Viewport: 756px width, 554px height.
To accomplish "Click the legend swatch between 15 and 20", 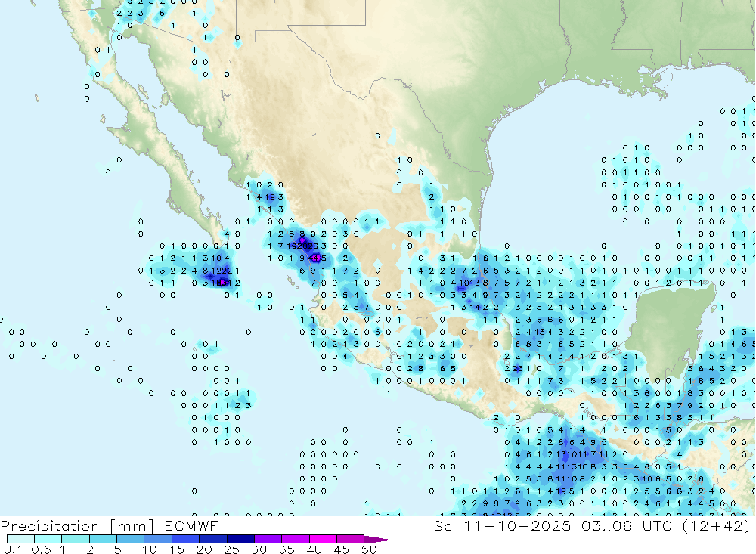I will pos(185,539).
